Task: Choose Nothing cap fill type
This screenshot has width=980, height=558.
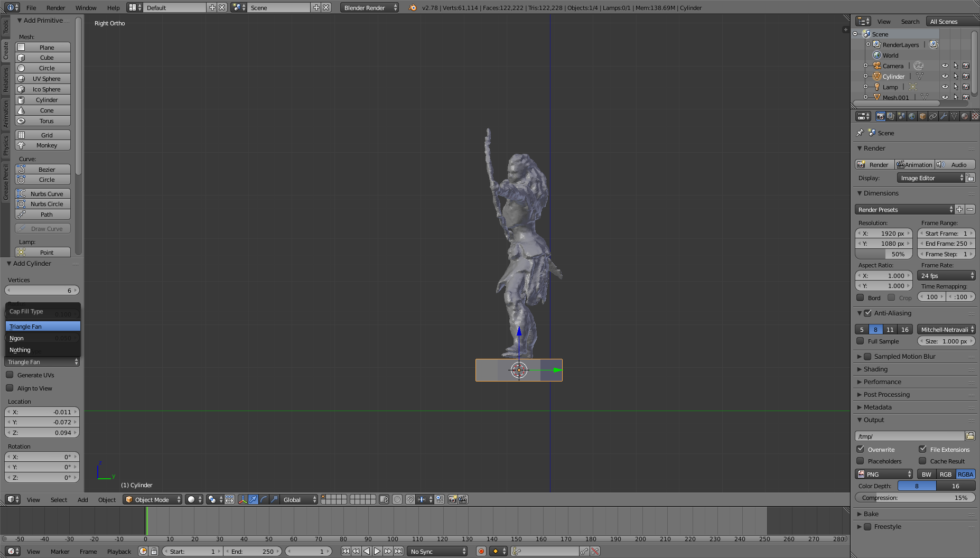Action: click(43, 350)
